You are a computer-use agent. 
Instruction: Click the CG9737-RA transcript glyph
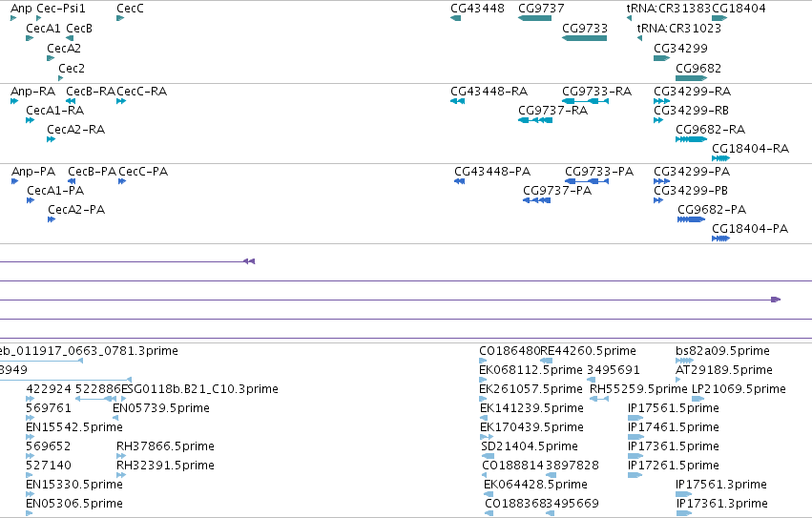pos(534,120)
